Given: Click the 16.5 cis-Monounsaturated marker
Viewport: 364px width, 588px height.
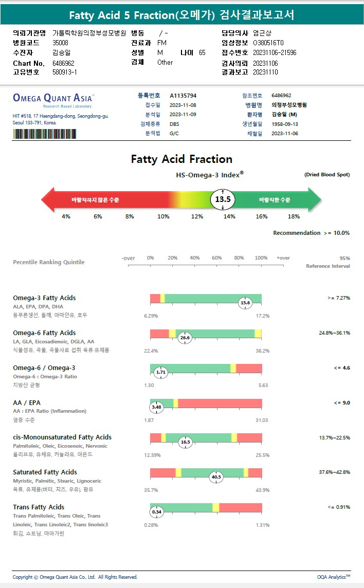Looking at the screenshot, I should tap(185, 442).
